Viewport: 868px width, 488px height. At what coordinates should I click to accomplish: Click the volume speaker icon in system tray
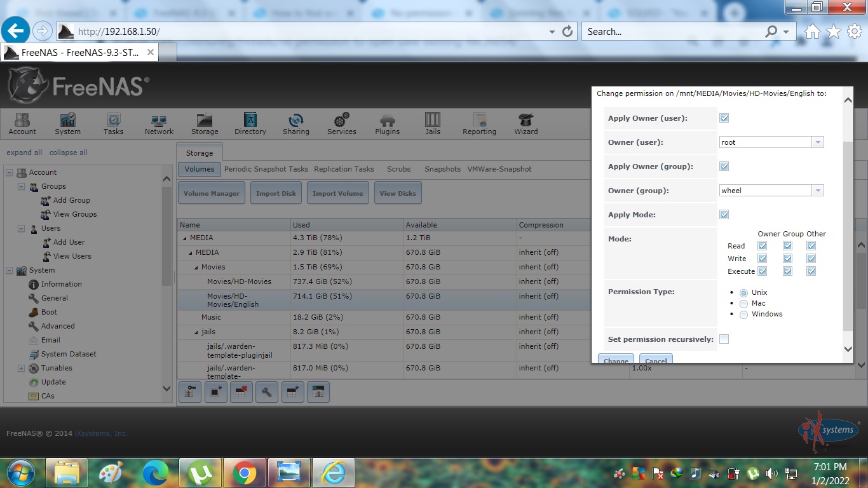tap(772, 473)
